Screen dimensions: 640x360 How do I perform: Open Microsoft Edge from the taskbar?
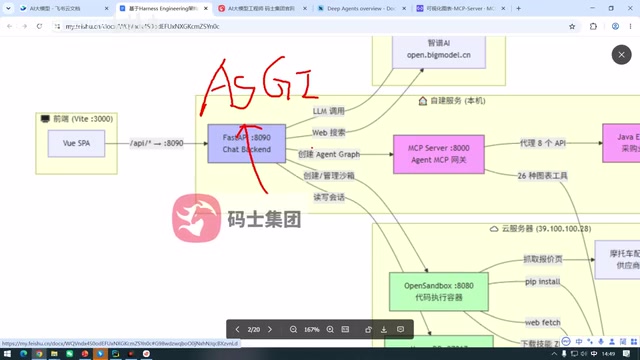tap(23, 353)
